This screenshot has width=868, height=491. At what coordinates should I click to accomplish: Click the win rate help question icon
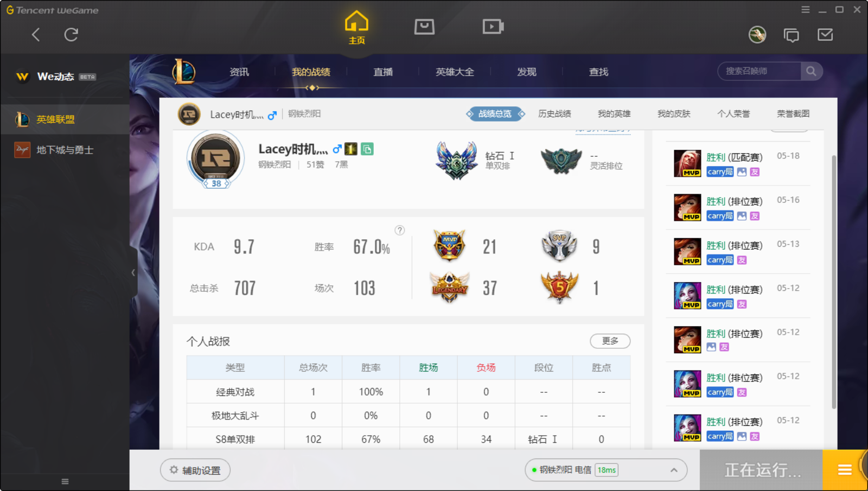click(x=400, y=230)
